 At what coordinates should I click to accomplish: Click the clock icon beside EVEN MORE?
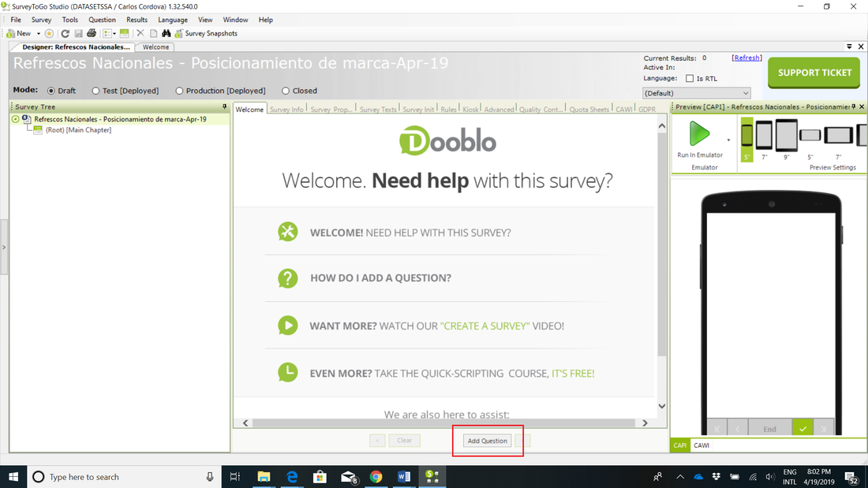tap(288, 372)
